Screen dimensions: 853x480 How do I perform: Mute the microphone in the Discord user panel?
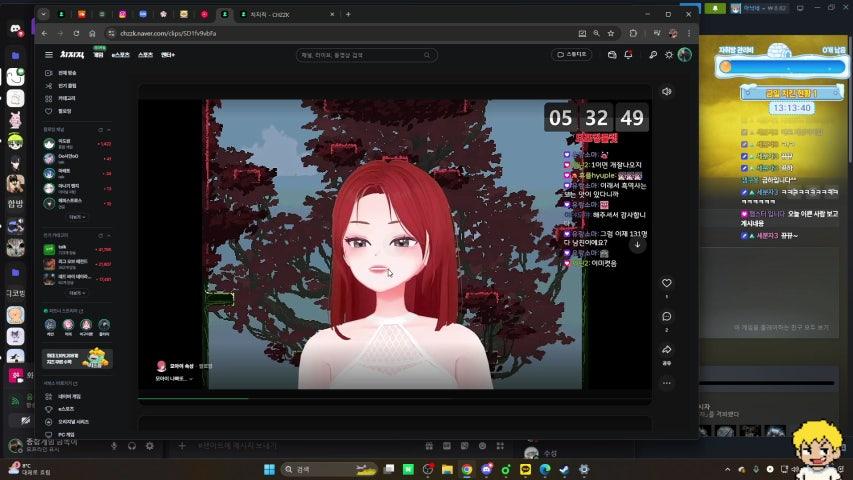tap(114, 446)
